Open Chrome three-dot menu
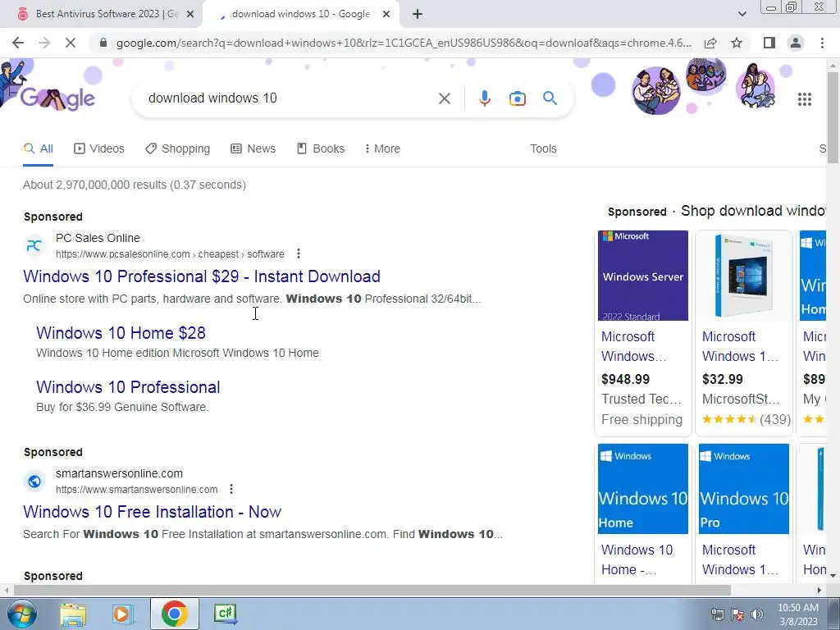This screenshot has height=630, width=840. pos(822,43)
